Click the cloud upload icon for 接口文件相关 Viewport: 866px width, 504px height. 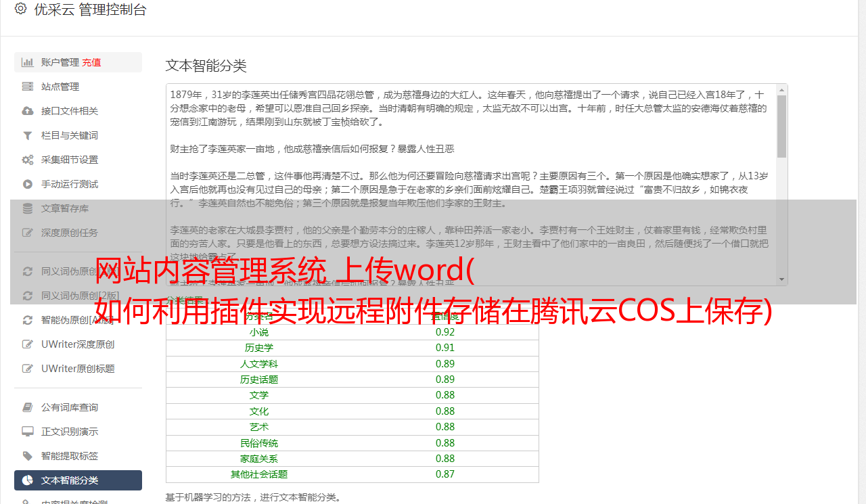28,111
